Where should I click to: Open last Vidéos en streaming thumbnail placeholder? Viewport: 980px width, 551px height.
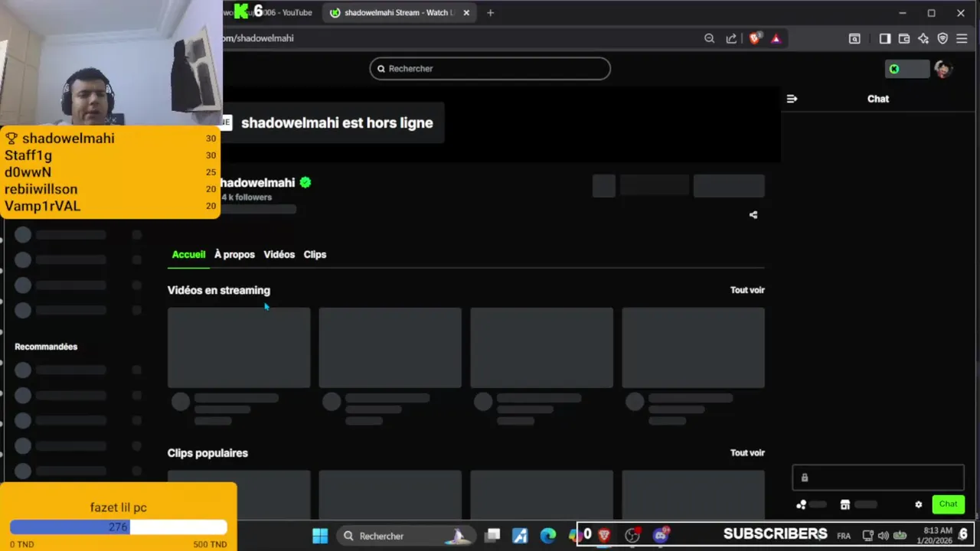[x=693, y=347]
